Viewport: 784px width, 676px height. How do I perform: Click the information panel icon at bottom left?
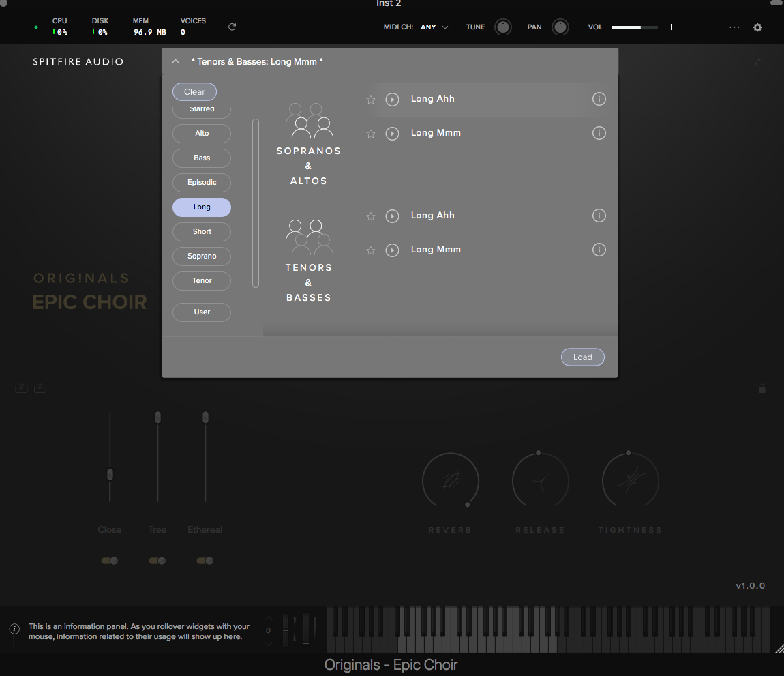14,629
